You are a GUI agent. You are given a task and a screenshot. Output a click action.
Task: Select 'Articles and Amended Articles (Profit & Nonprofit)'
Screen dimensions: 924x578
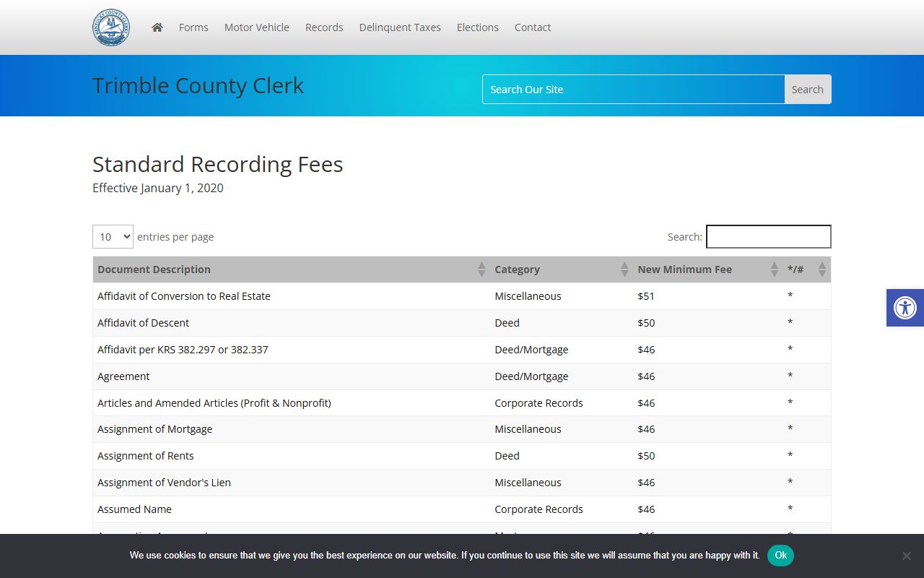point(214,403)
